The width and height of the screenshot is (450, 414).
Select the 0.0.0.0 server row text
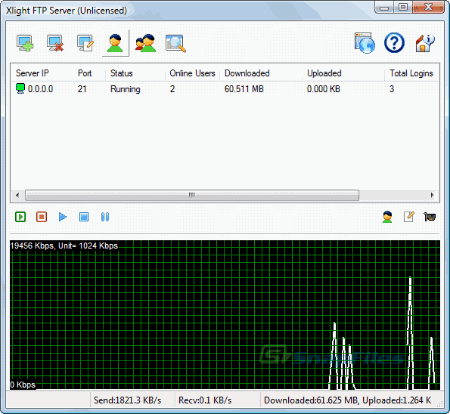[x=40, y=89]
